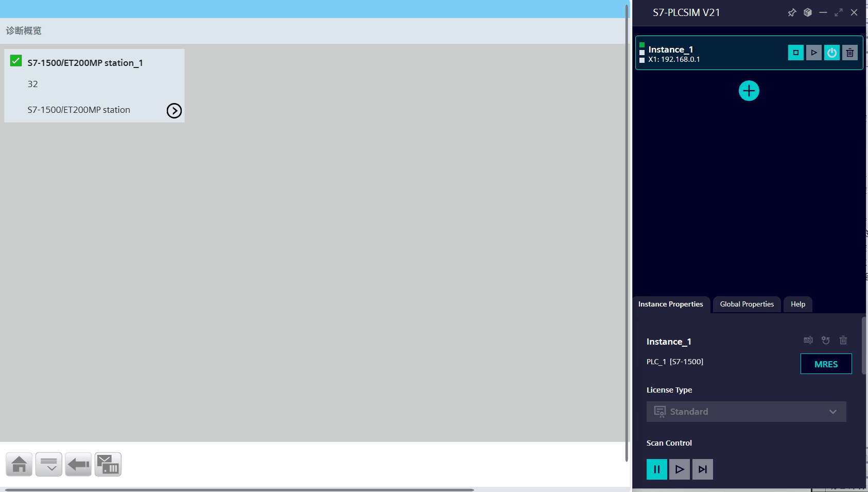Go to the HMI home screen
The width and height of the screenshot is (868, 492).
click(x=19, y=465)
